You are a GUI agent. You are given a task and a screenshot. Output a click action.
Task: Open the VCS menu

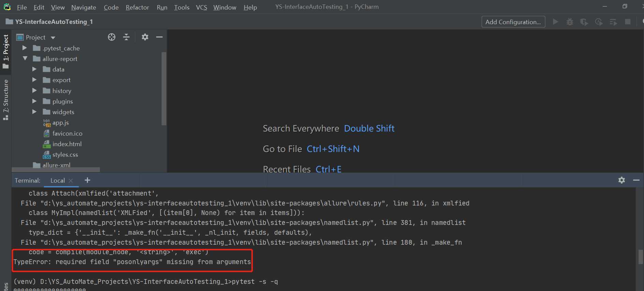point(201,7)
